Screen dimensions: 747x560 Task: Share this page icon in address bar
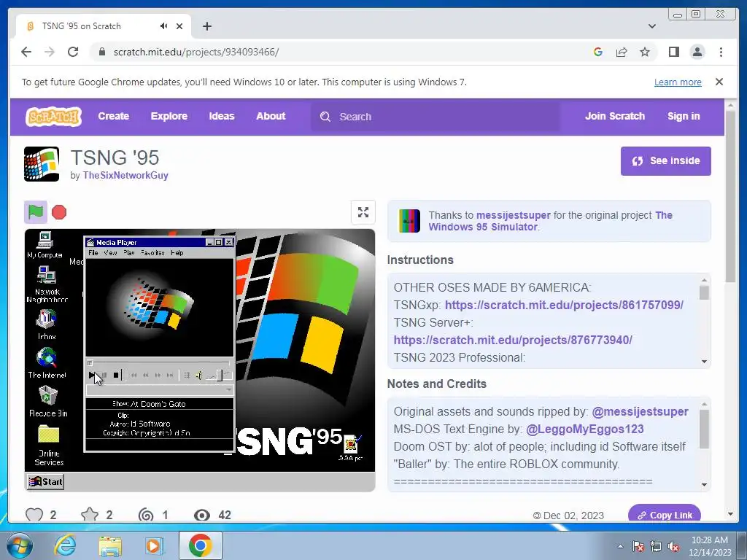click(x=622, y=52)
